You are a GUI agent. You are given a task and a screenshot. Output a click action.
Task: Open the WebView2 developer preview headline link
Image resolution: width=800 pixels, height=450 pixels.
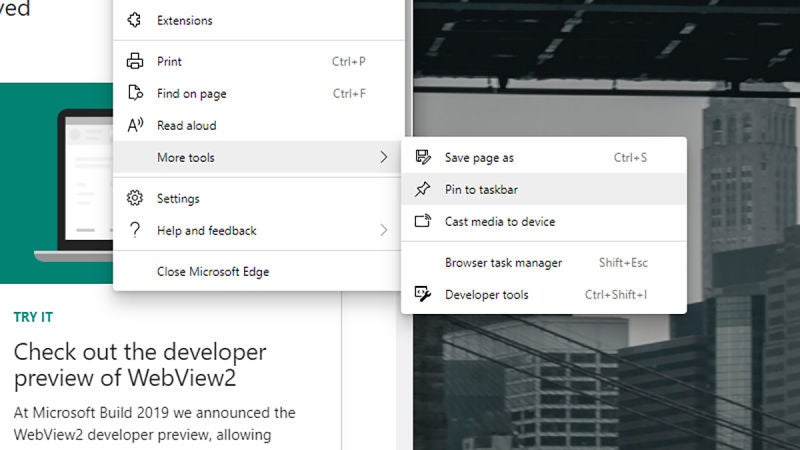140,366
